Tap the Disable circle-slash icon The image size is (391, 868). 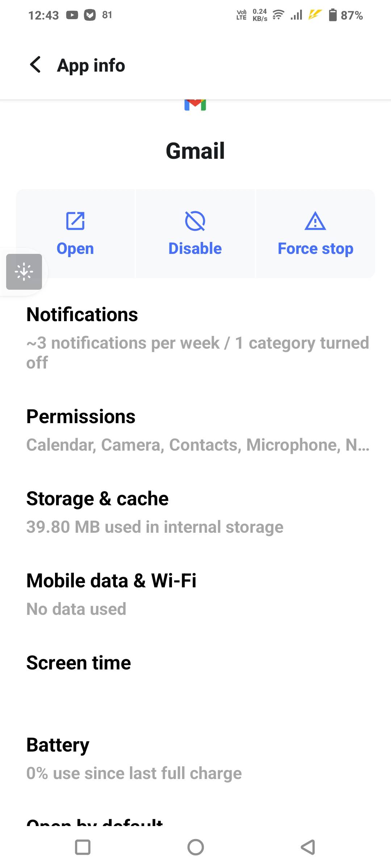(195, 221)
